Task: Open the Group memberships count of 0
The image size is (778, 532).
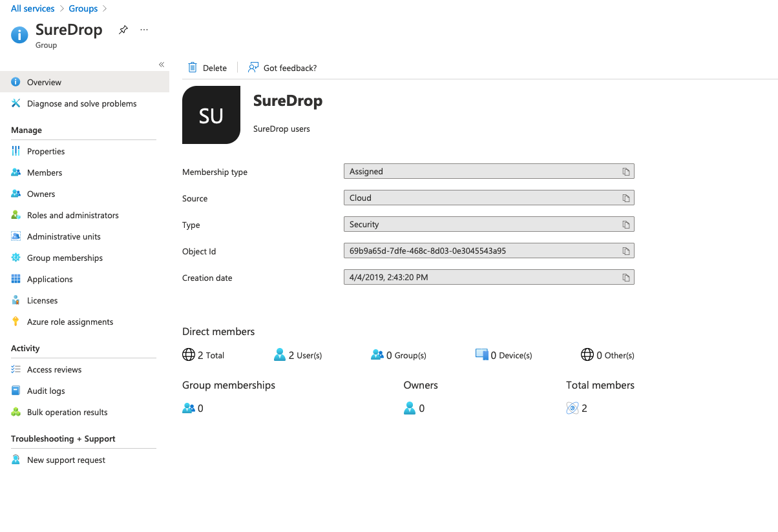Action: tap(193, 408)
